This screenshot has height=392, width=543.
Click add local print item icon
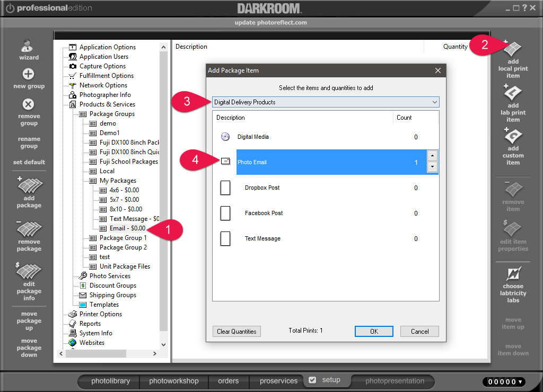(x=512, y=48)
